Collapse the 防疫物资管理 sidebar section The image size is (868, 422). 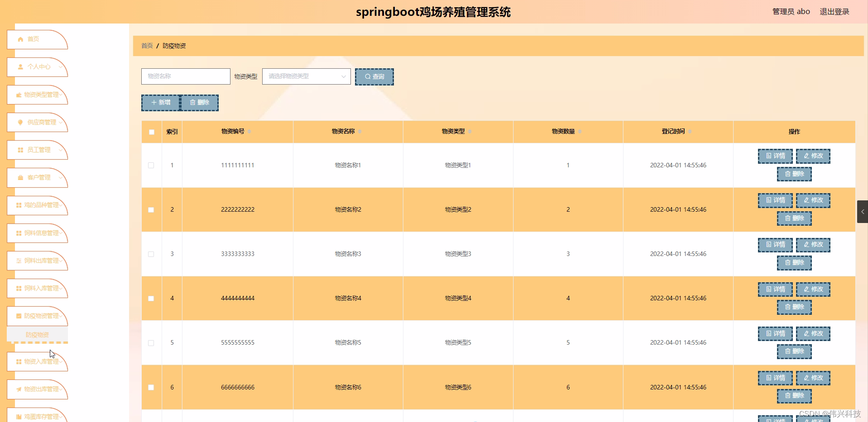click(37, 316)
